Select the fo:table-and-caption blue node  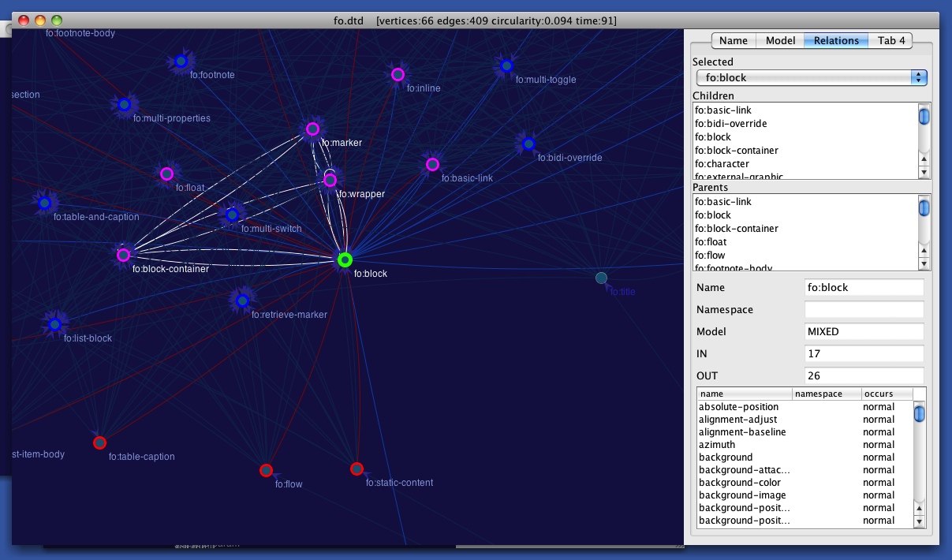coord(45,203)
